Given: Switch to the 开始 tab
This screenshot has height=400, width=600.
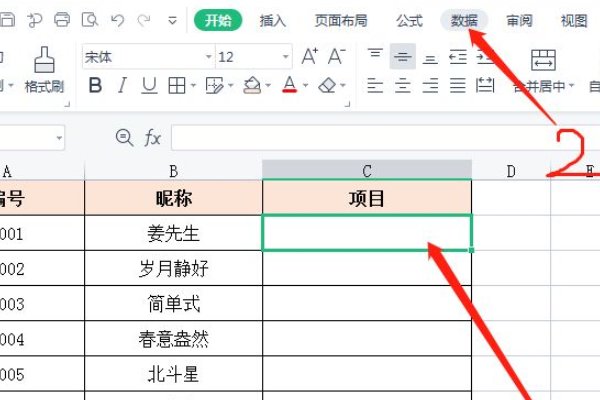Looking at the screenshot, I should pyautogui.click(x=218, y=20).
